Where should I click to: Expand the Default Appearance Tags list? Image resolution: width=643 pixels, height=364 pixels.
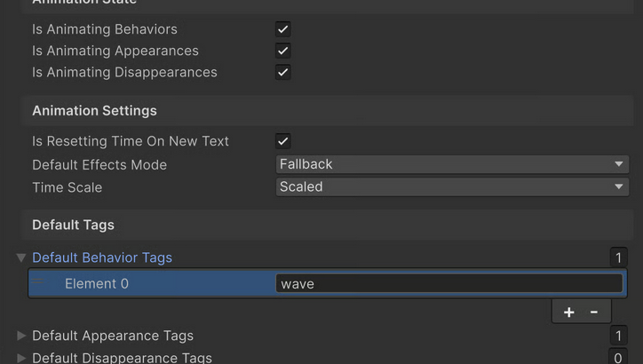coord(21,336)
